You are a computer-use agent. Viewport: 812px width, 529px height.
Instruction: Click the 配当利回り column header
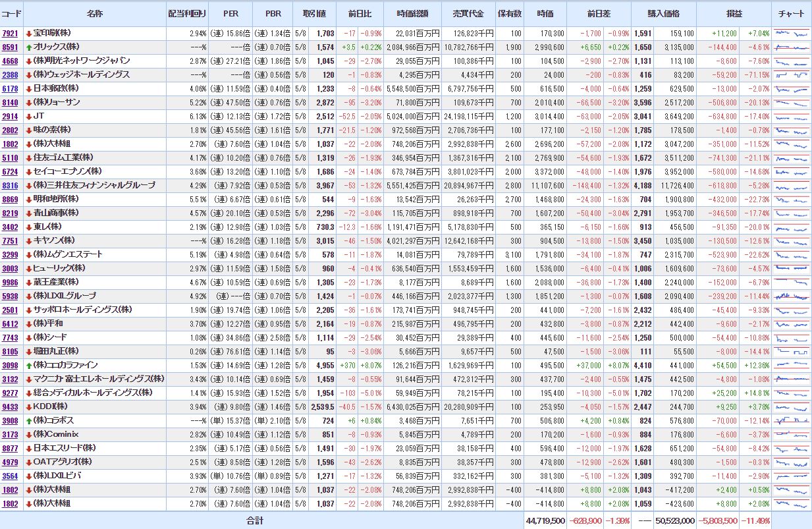(x=186, y=14)
